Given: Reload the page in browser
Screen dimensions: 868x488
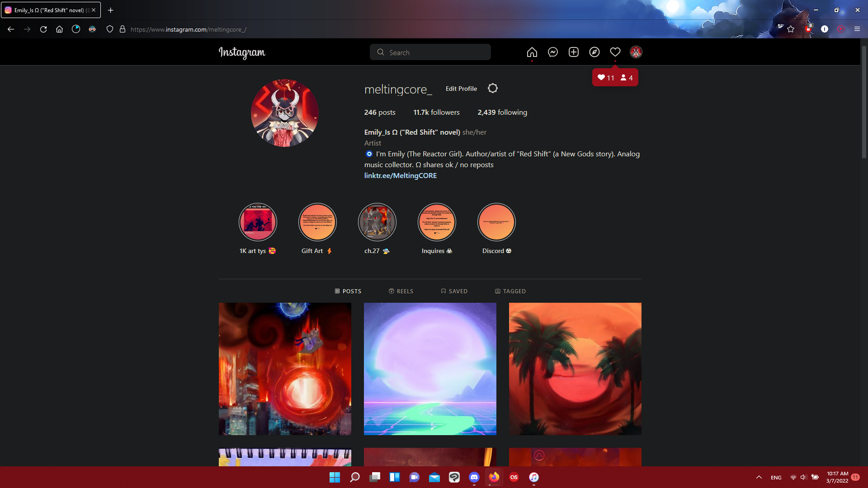Looking at the screenshot, I should tap(43, 29).
